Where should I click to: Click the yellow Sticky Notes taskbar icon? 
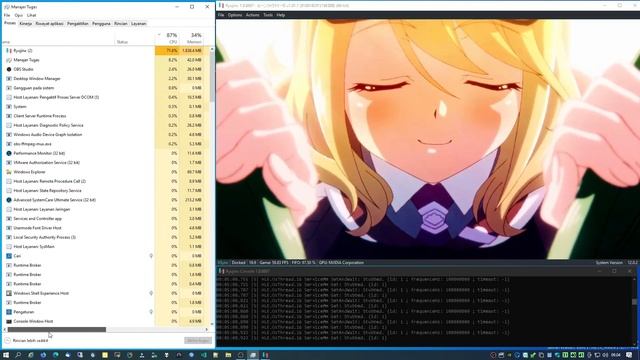[105, 355]
